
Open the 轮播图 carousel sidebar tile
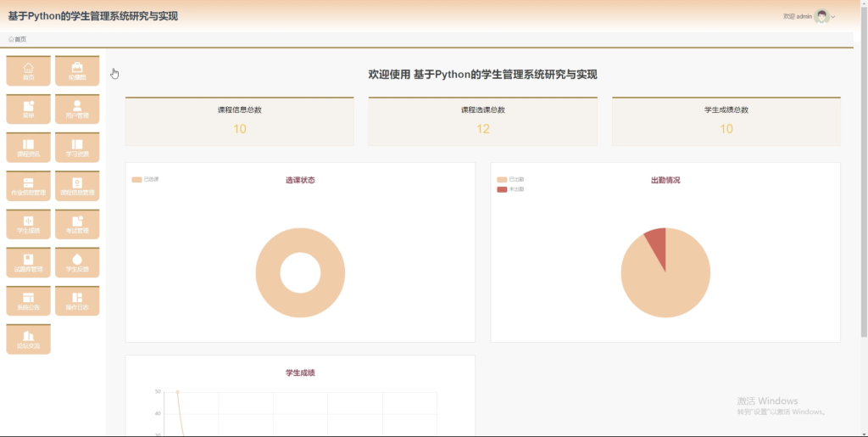pyautogui.click(x=77, y=71)
